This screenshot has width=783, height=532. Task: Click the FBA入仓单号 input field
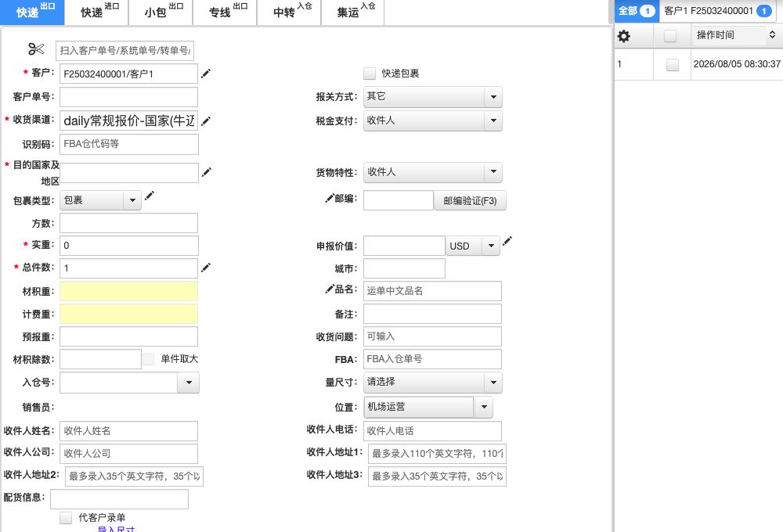click(432, 359)
